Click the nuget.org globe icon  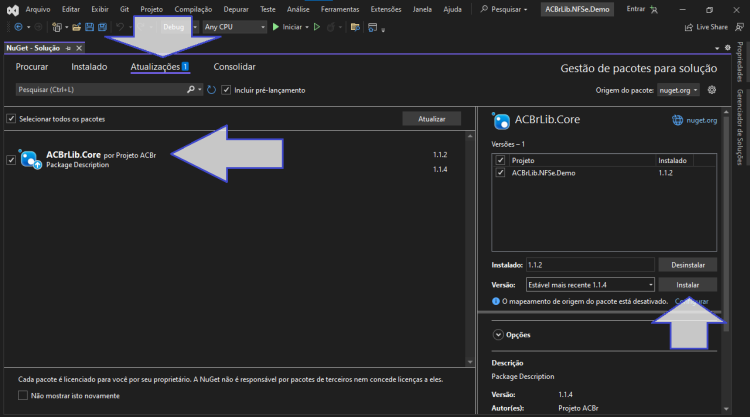point(677,120)
